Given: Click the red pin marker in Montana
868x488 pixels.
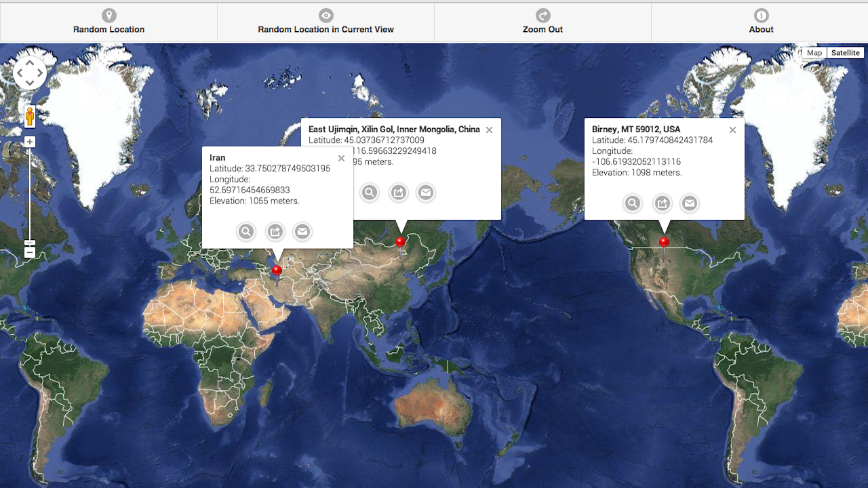Looking at the screenshot, I should [665, 241].
